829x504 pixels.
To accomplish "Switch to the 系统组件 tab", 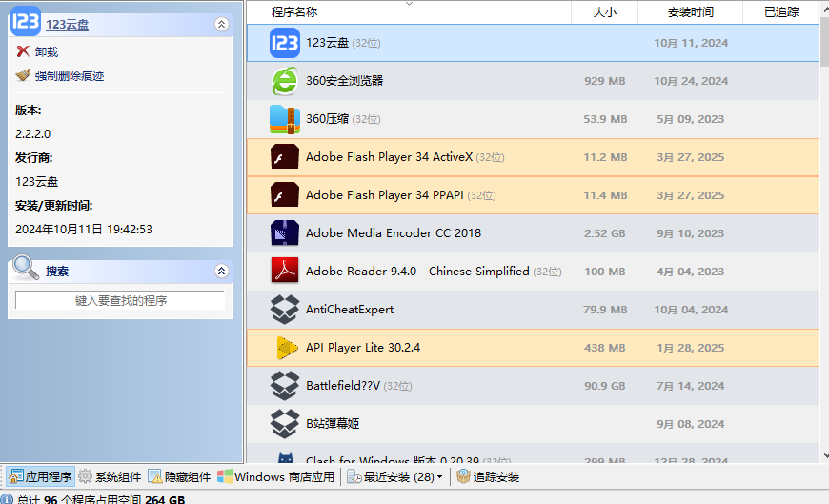I will point(110,477).
